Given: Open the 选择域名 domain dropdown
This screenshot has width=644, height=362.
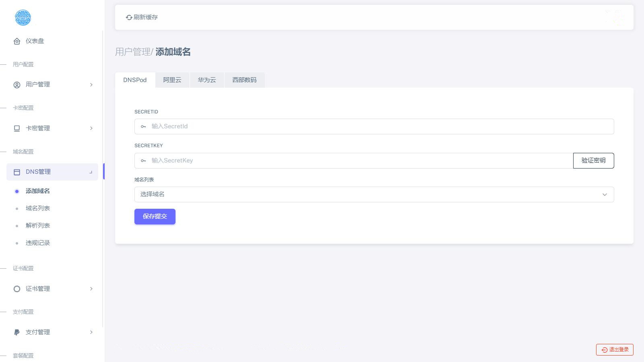Looking at the screenshot, I should [x=374, y=195].
